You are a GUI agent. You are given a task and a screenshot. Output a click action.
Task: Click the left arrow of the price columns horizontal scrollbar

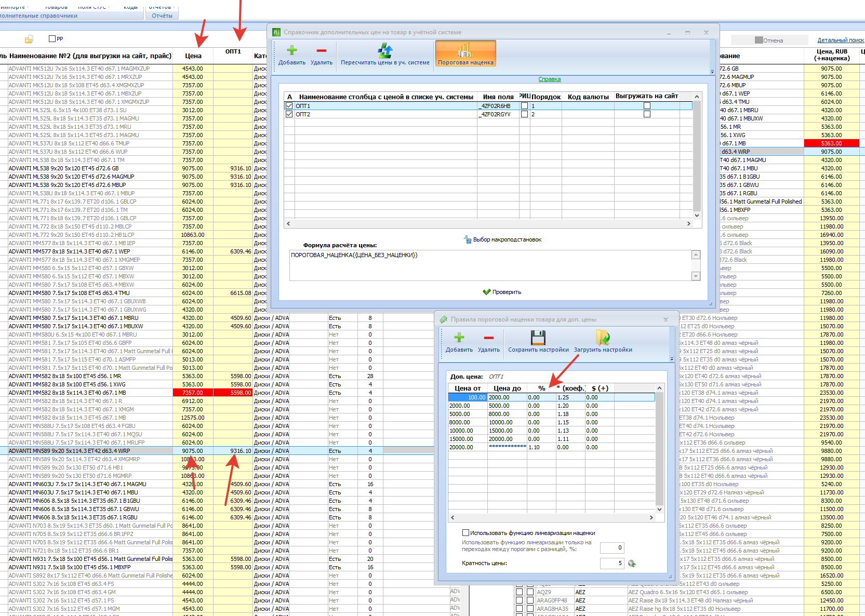tap(288, 223)
